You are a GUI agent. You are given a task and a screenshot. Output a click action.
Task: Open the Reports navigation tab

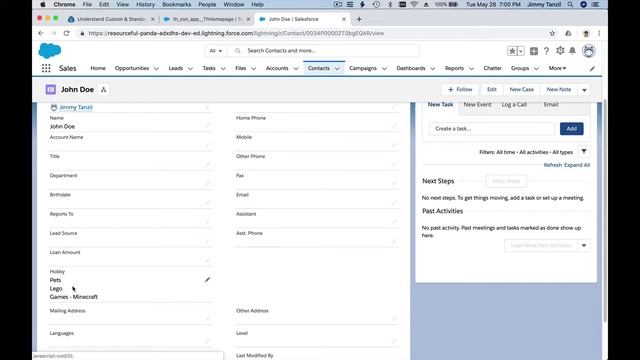(x=454, y=68)
